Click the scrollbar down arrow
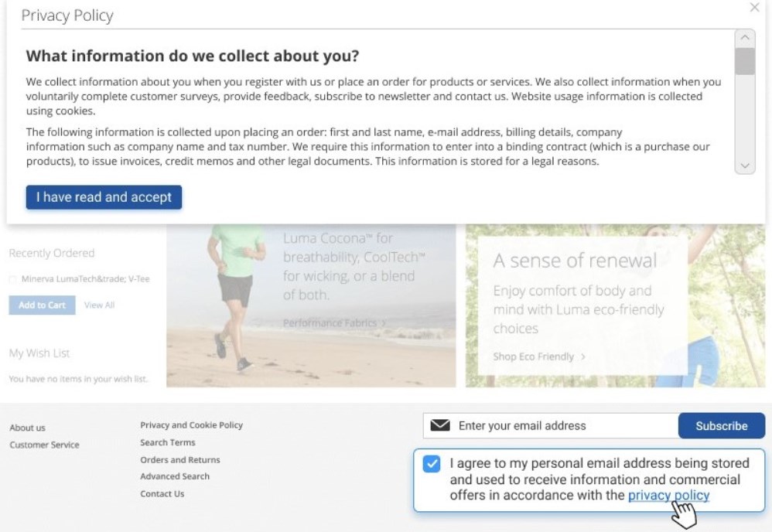Screen dimensions: 772x532 tap(744, 165)
